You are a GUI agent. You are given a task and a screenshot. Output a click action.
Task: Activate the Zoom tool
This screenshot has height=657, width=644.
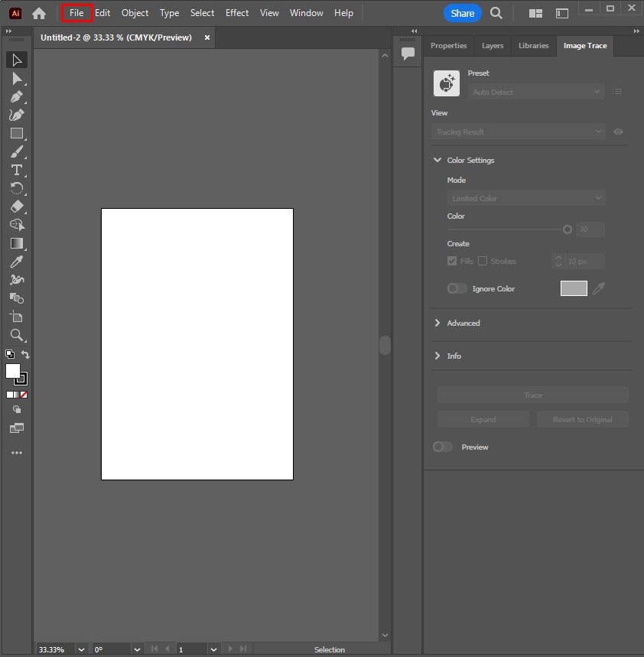click(16, 335)
